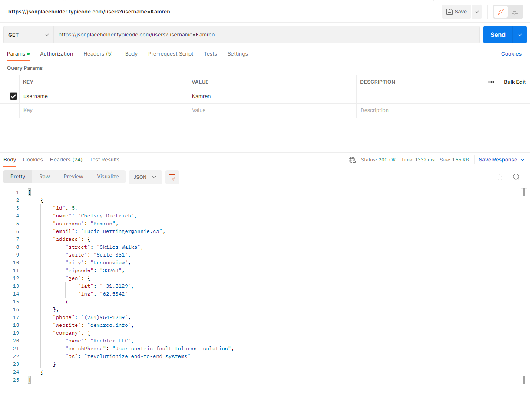Select the Preview view
This screenshot has height=395, width=532.
(73, 177)
